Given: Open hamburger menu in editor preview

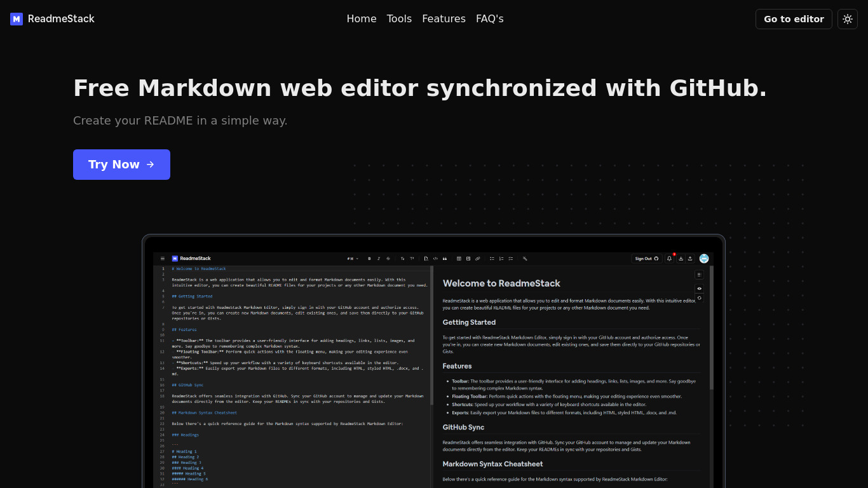Looking at the screenshot, I should (163, 259).
